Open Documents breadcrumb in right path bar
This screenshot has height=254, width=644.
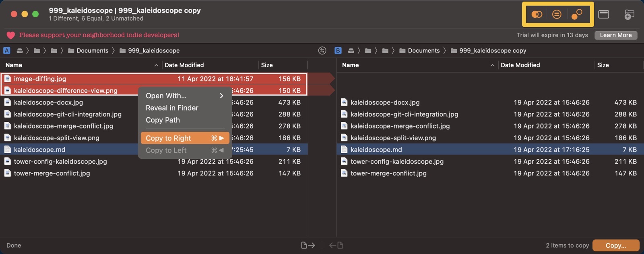pos(423,50)
